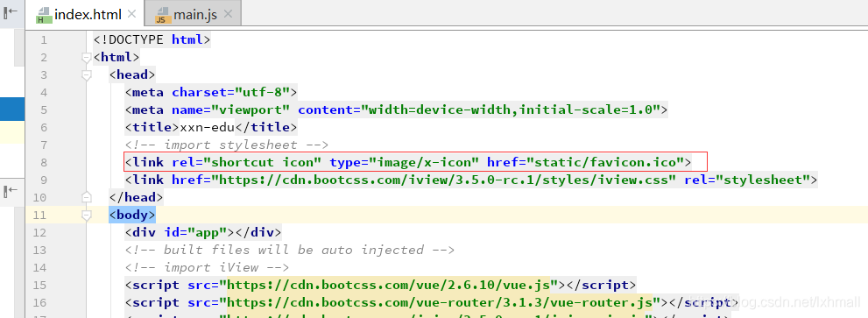868x318 pixels.
Task: Click the HTML file icon on index.html tab
Action: [43, 14]
